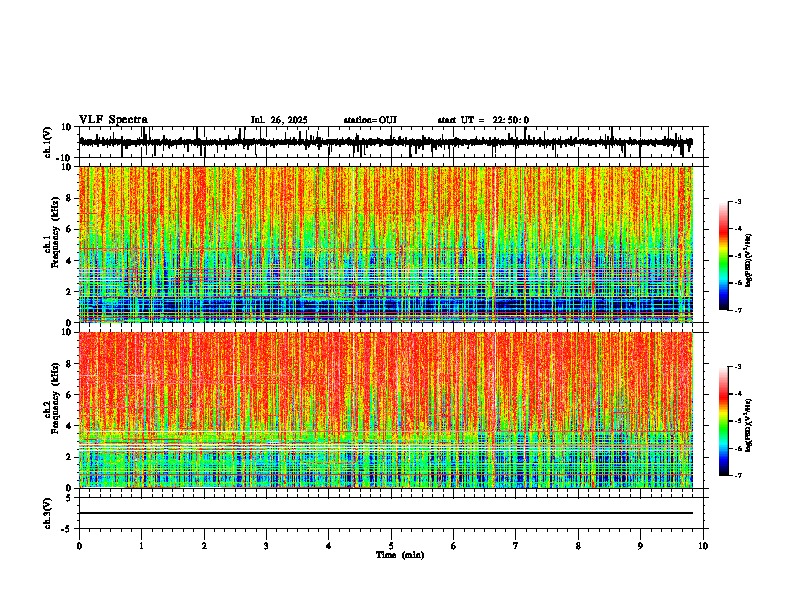Click the time axis tick label 1
792x612 pixels.
141,546
